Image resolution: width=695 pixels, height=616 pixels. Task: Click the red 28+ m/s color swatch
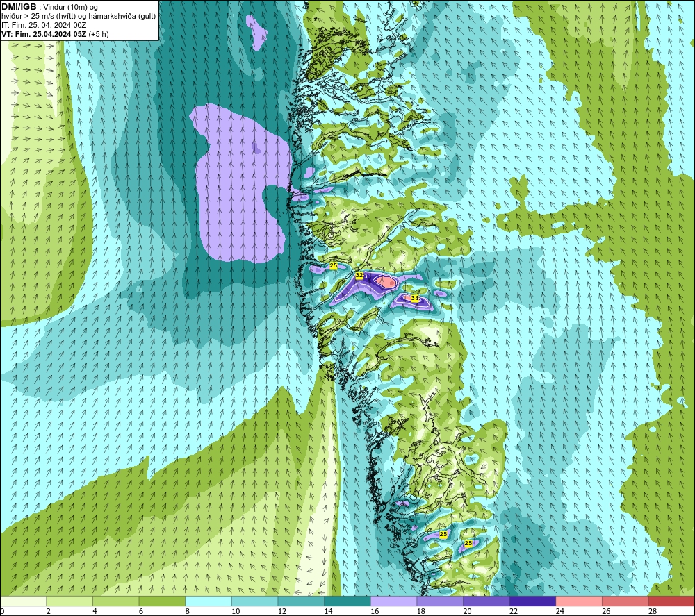point(671,601)
